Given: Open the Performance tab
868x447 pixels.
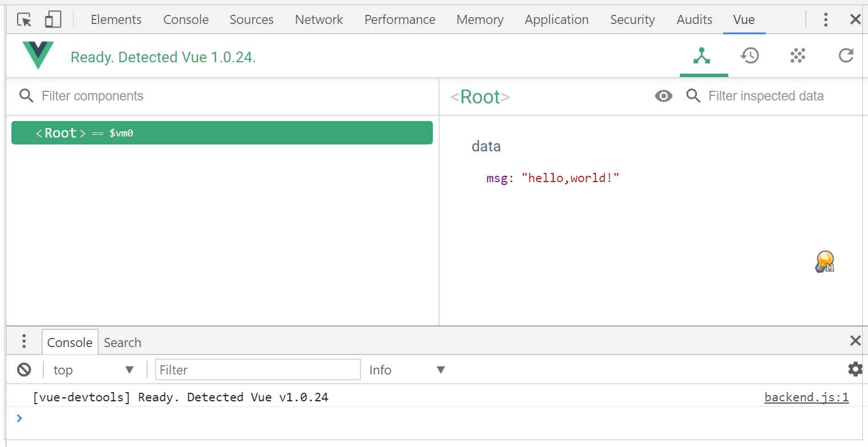Looking at the screenshot, I should click(400, 19).
